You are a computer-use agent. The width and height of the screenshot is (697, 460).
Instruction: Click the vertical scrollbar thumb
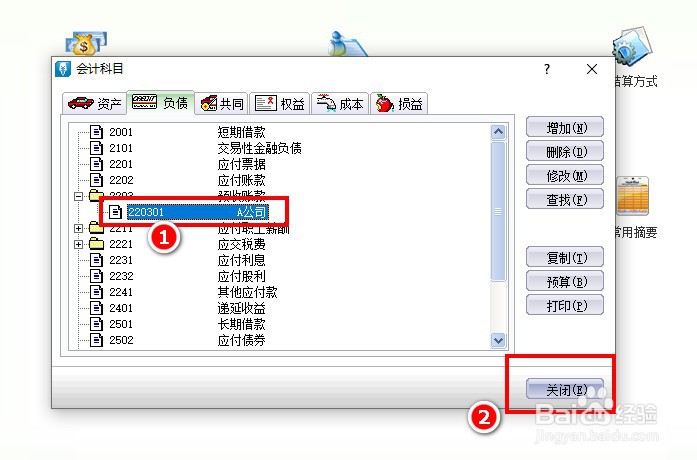[498, 211]
